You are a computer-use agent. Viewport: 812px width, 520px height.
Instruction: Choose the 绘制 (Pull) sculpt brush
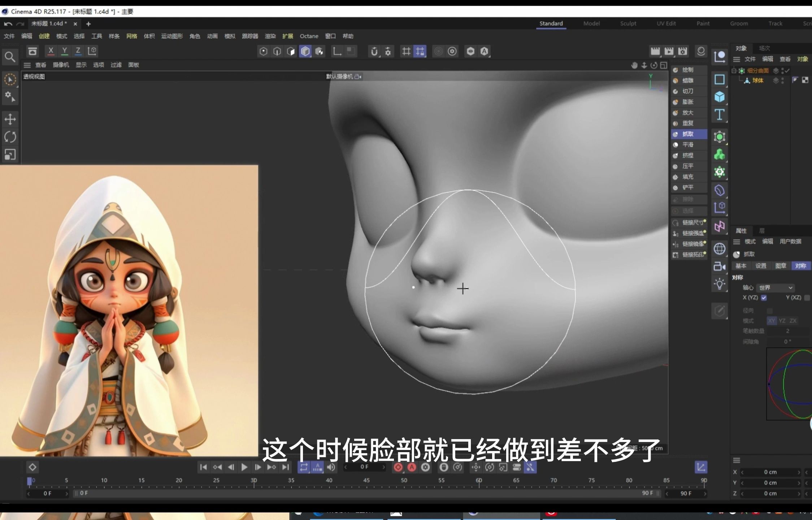(x=689, y=70)
